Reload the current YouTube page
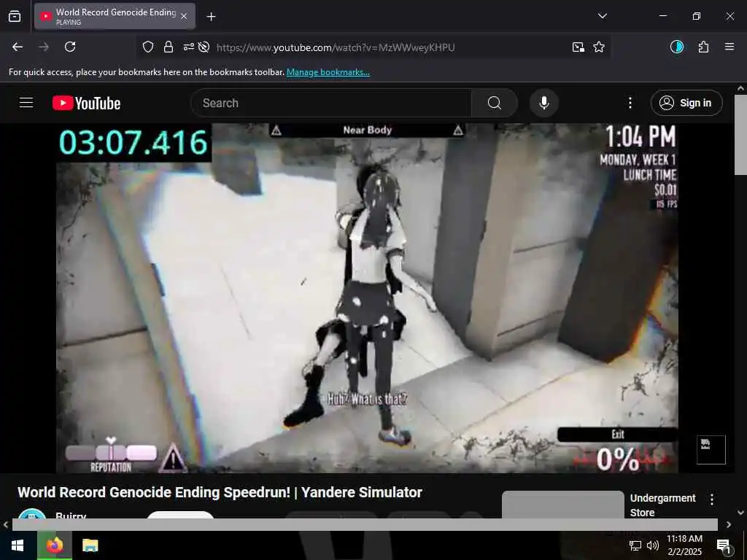747x560 pixels. coord(70,47)
